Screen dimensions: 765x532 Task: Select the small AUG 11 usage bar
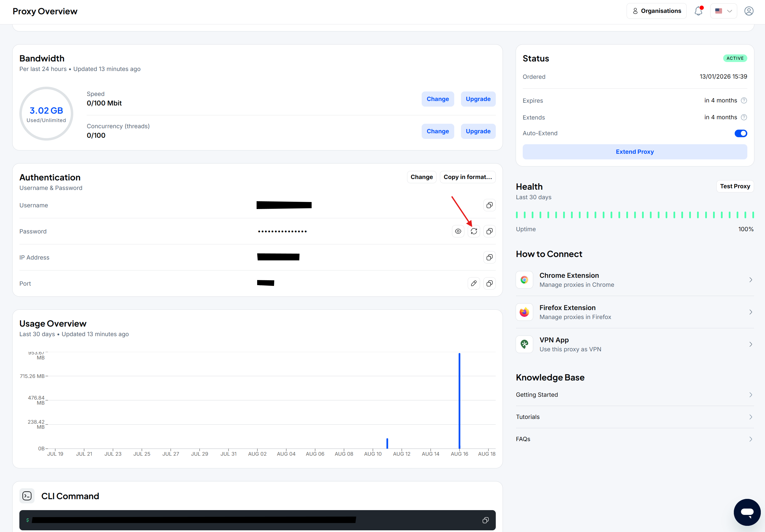pos(387,443)
